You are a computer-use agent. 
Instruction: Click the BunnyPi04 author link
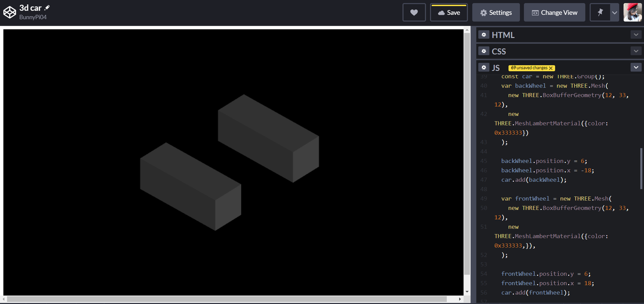[x=33, y=17]
